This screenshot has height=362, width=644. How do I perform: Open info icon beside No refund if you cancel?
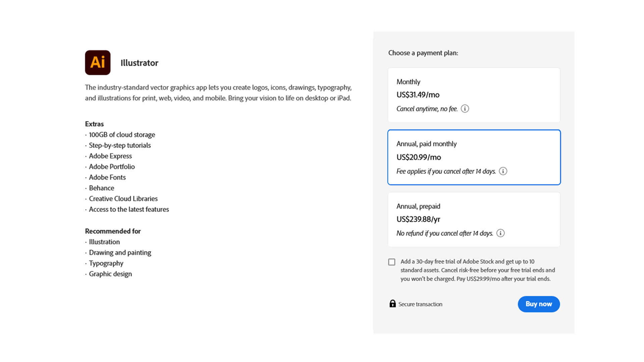(x=500, y=233)
